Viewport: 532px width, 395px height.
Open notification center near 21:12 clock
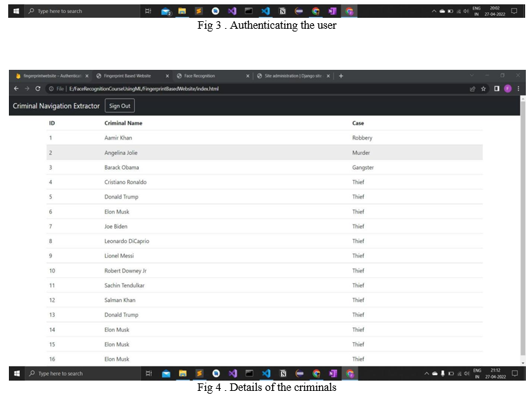(x=515, y=373)
